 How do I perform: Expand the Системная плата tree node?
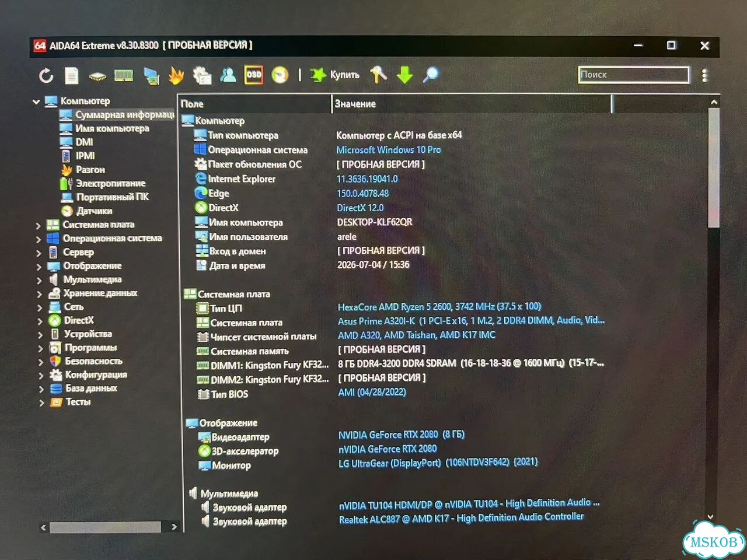39,225
